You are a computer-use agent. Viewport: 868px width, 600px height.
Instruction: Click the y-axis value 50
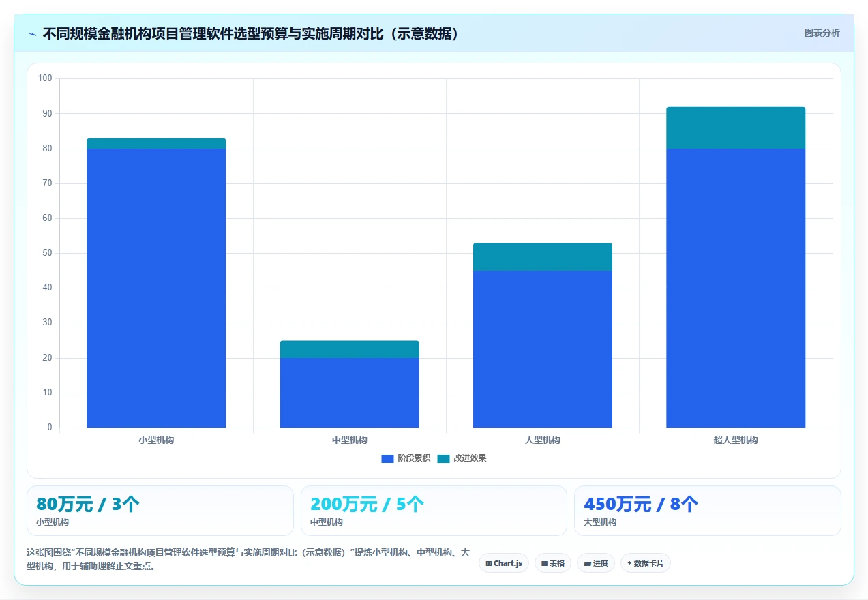[47, 253]
